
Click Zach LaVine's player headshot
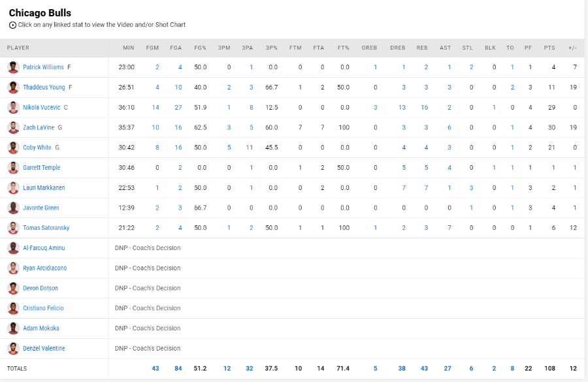point(13,127)
